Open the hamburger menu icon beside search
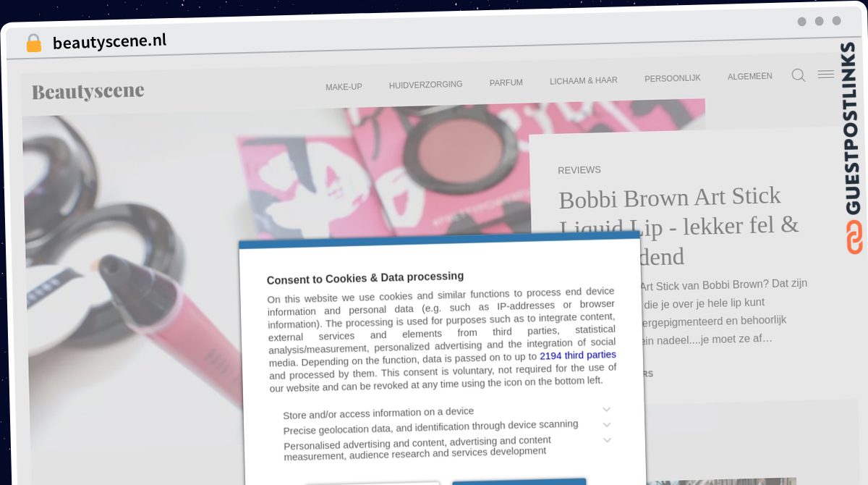 (x=826, y=75)
